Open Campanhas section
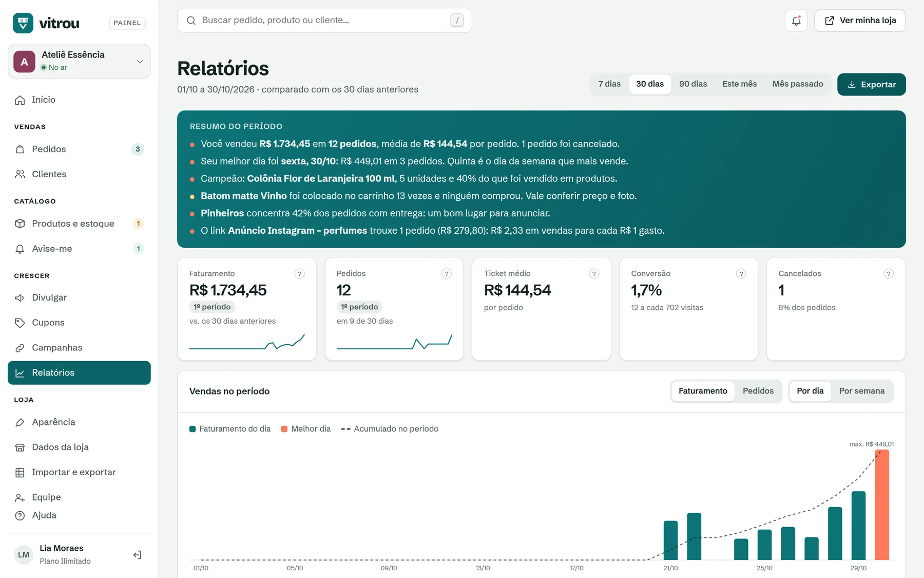This screenshot has width=924, height=578. coord(79,348)
